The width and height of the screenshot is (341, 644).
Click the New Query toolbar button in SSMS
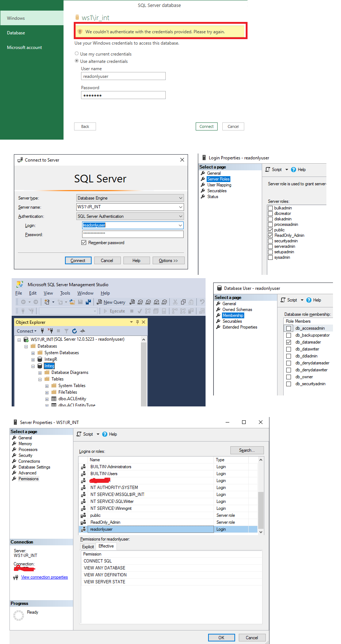pos(111,302)
